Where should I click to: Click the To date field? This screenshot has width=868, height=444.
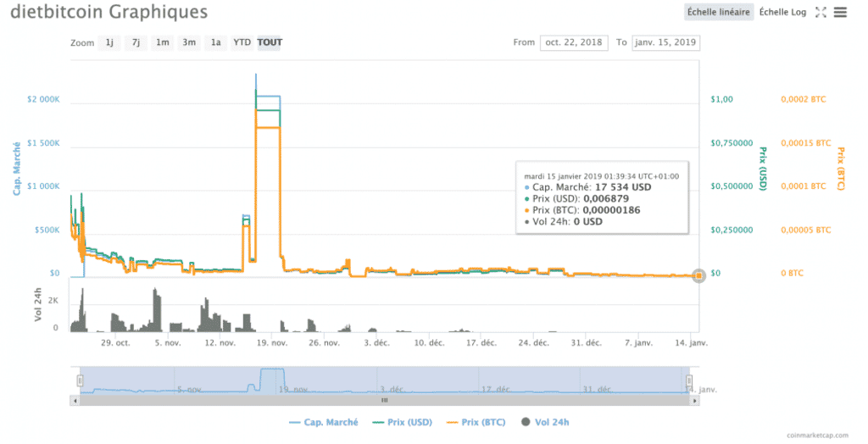click(665, 42)
